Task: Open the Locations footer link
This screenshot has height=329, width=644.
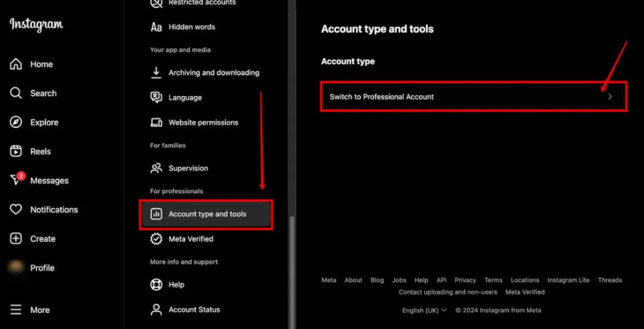Action: tap(525, 280)
